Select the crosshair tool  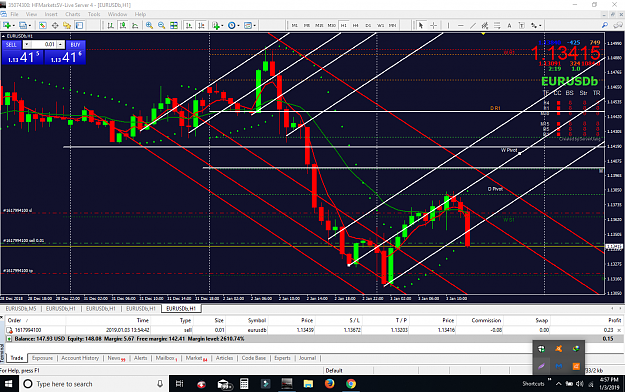click(x=433, y=26)
